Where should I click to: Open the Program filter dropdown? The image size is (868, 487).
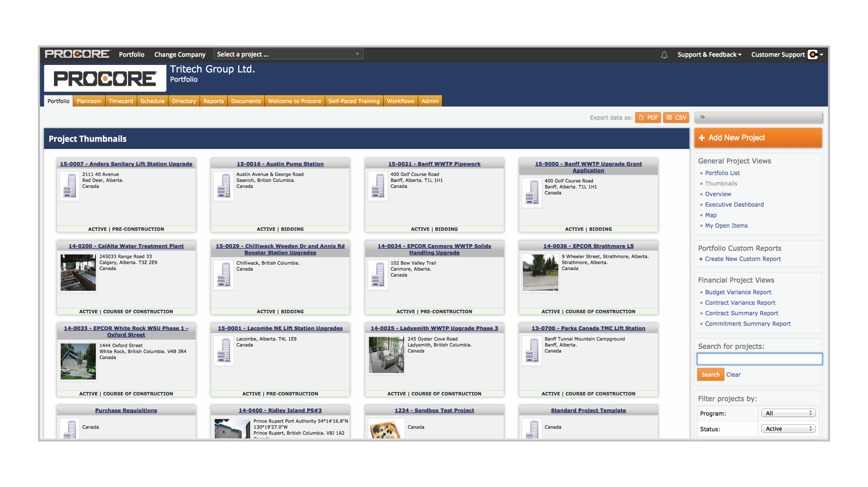[x=788, y=413]
